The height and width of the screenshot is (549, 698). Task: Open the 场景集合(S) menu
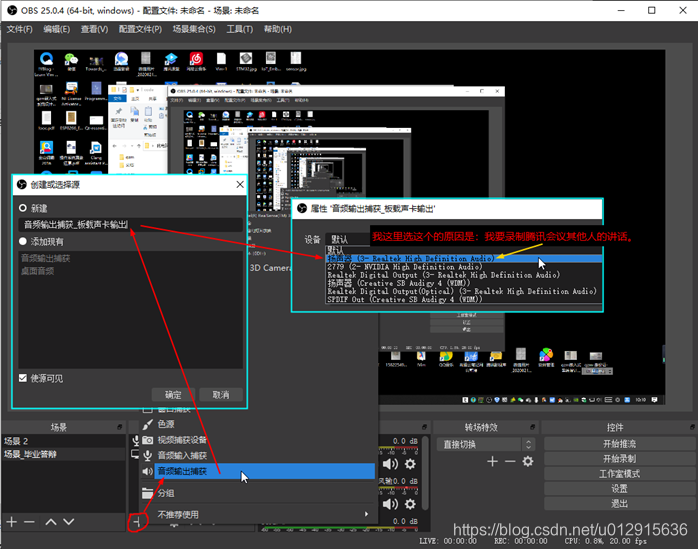click(x=194, y=29)
